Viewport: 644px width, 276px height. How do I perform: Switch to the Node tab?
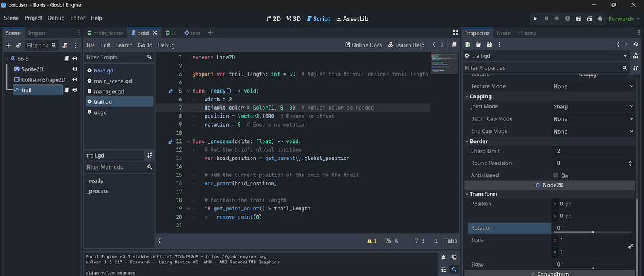coord(504,33)
